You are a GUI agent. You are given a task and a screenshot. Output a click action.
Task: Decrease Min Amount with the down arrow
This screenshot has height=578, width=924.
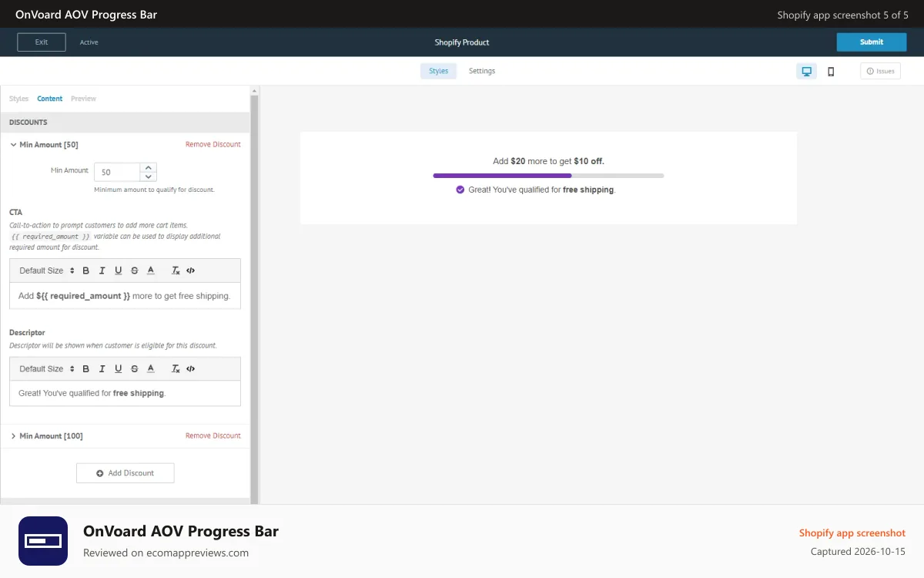pyautogui.click(x=149, y=176)
